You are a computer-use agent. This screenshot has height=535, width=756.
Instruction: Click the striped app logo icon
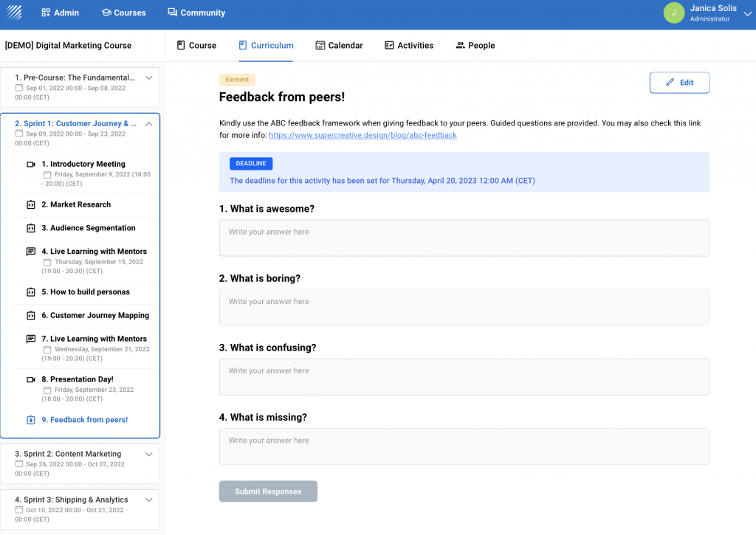click(15, 13)
